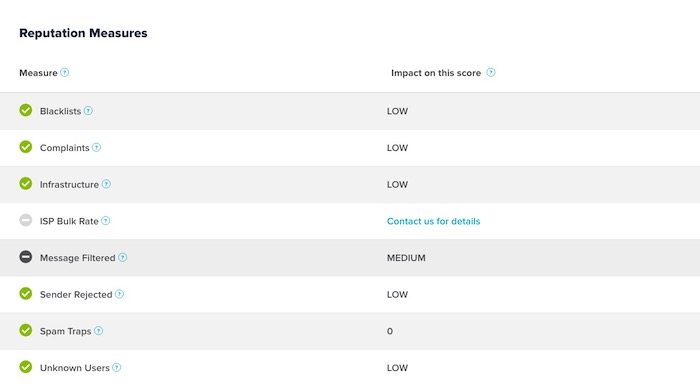This screenshot has height=387, width=700.
Task: Click the Message Filtered measure label
Action: click(x=78, y=258)
